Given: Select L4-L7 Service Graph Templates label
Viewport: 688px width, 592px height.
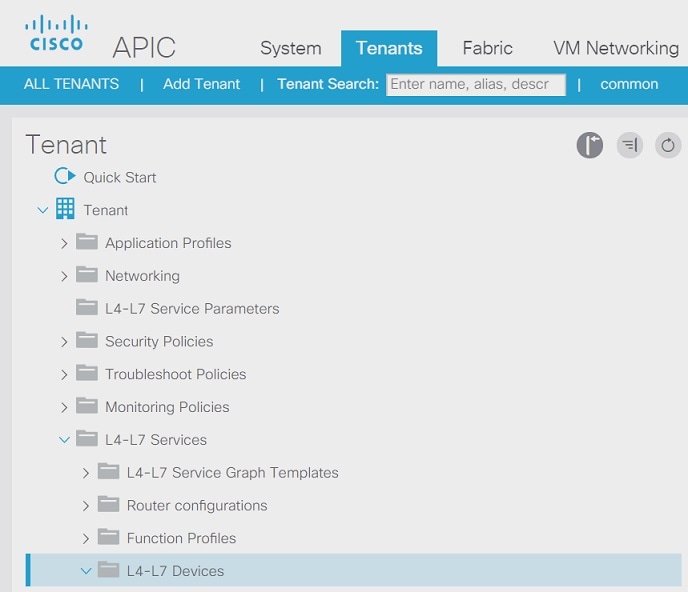Looking at the screenshot, I should point(233,473).
